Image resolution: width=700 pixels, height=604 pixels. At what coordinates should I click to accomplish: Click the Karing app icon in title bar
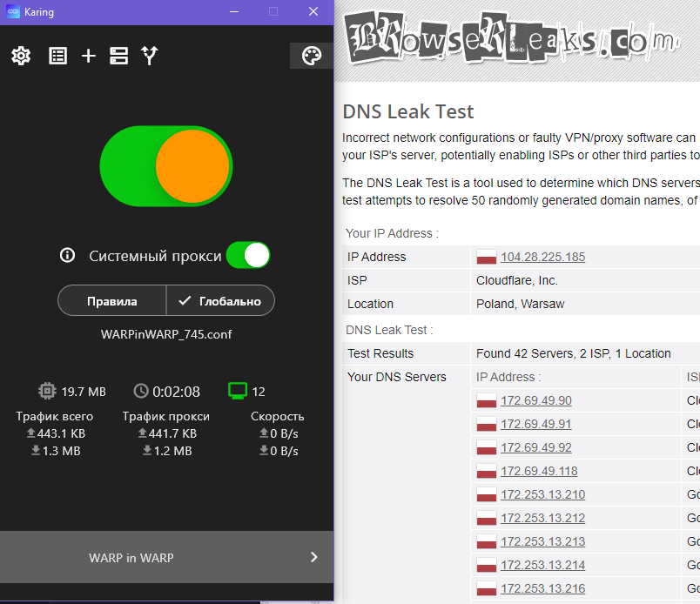(13, 11)
